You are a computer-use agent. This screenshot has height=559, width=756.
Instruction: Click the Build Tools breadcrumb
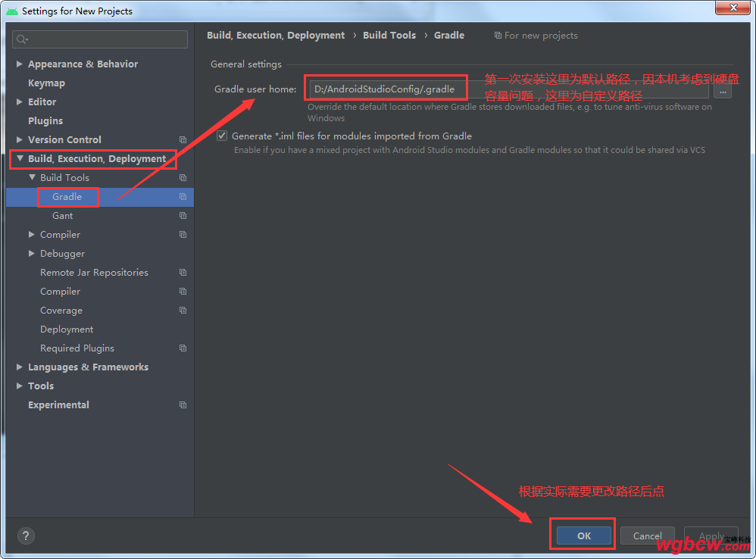tap(389, 35)
